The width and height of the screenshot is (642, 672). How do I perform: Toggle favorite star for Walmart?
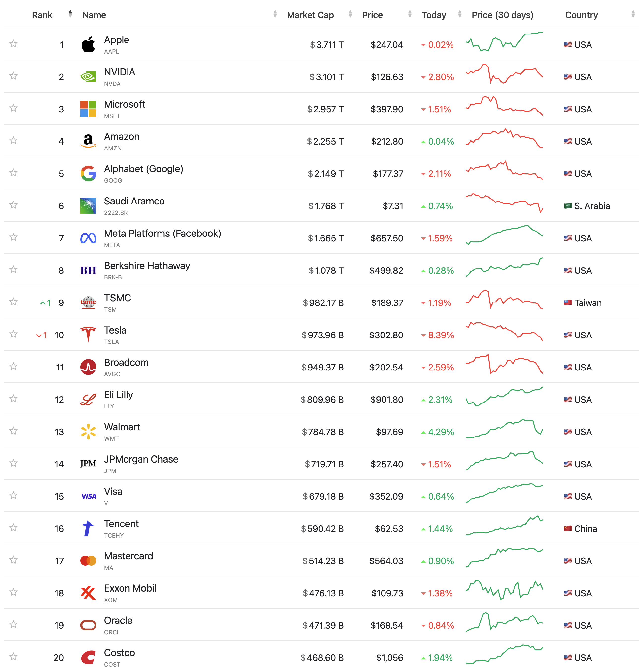(13, 431)
